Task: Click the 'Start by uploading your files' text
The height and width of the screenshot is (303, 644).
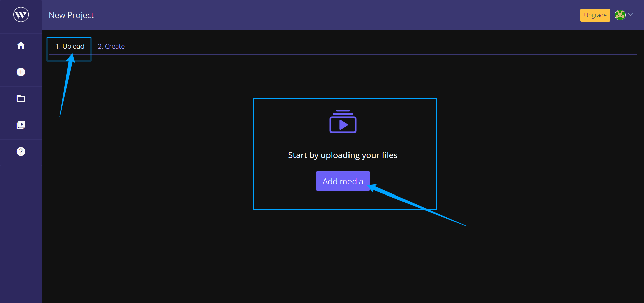Action: tap(342, 155)
